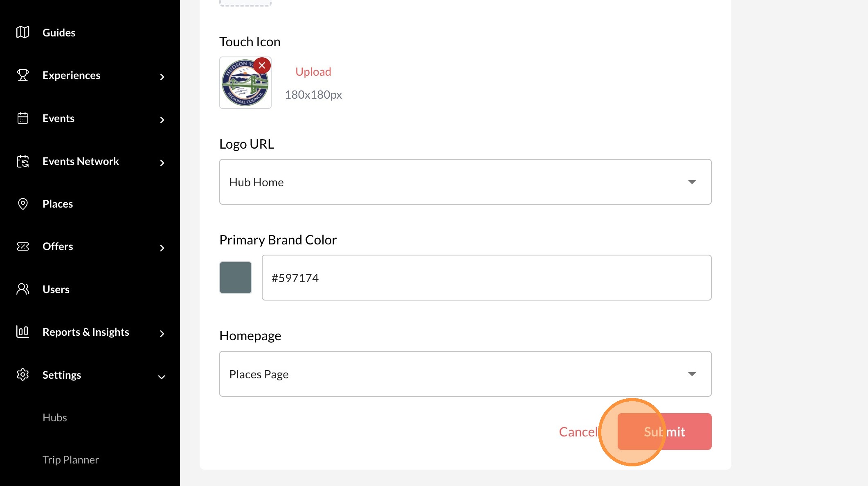
Task: Open the Primary Brand Color swatch
Action: 236,278
